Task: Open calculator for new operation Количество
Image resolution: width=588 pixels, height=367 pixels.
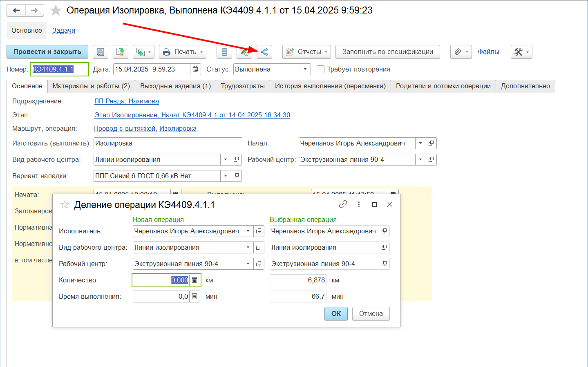Action: pyautogui.click(x=195, y=280)
